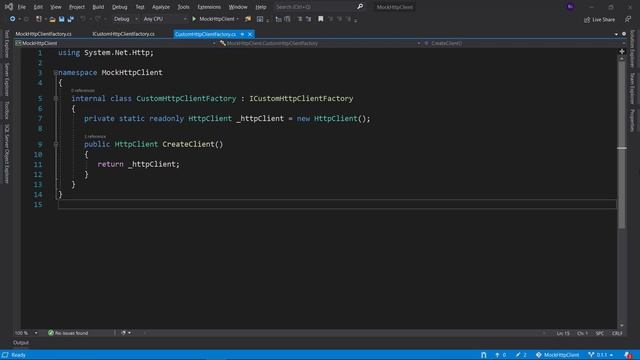Click the increase indent toolbar icon

(287, 19)
